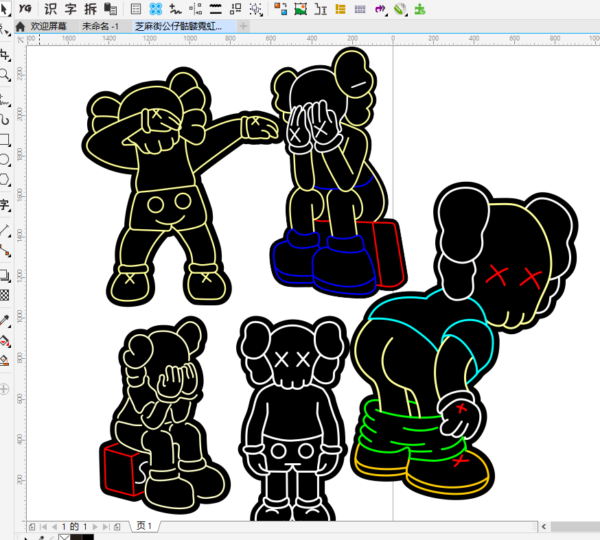Click the 拆 split tool button
This screenshot has height=540, width=600.
pyautogui.click(x=91, y=8)
